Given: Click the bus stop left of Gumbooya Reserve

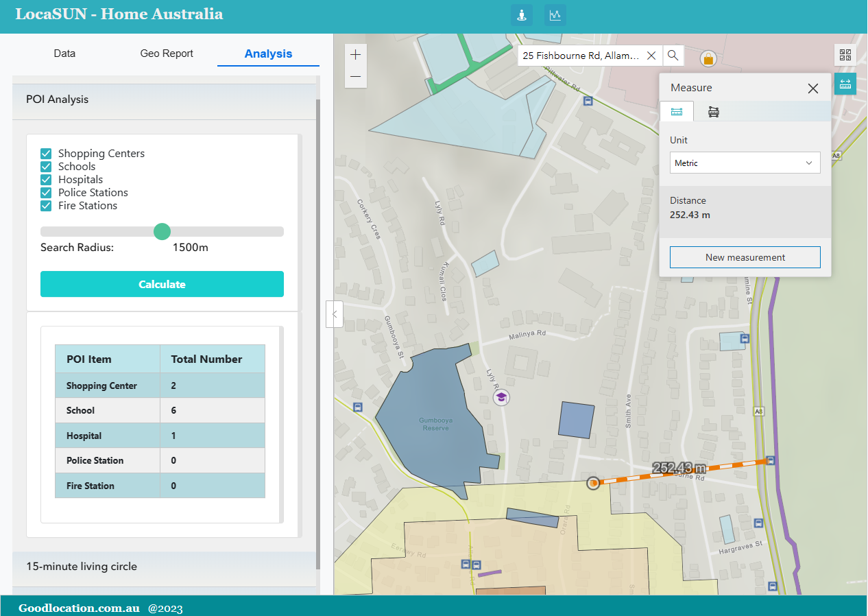Looking at the screenshot, I should (x=357, y=407).
